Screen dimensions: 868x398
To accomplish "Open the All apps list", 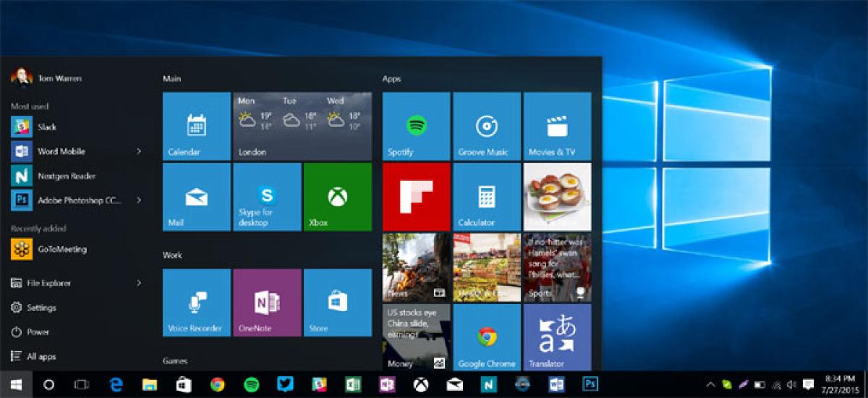I will pyautogui.click(x=41, y=356).
